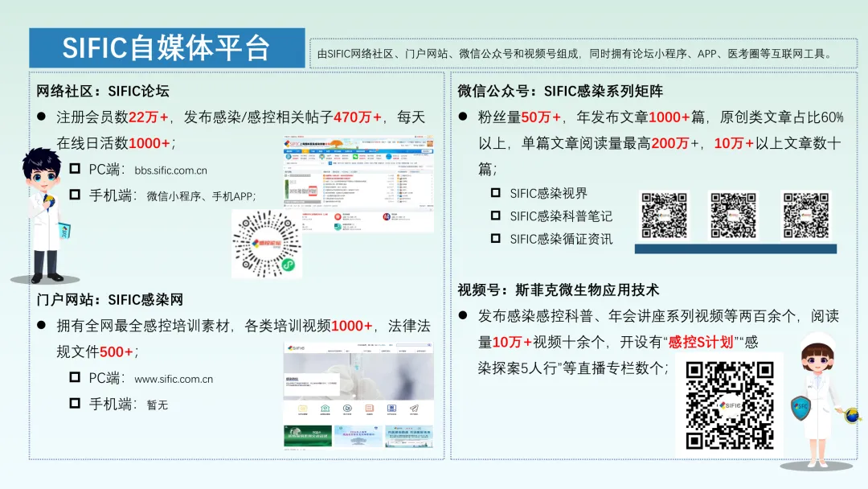Screen dimensions: 868x489
Task: Click the www.sific.com.cn address text
Action: pos(174,380)
